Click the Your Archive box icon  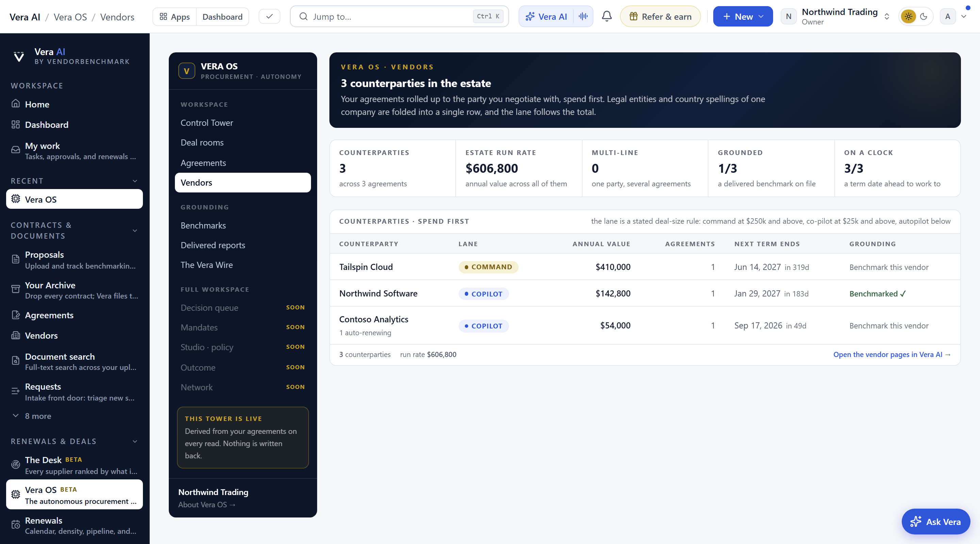coord(16,289)
